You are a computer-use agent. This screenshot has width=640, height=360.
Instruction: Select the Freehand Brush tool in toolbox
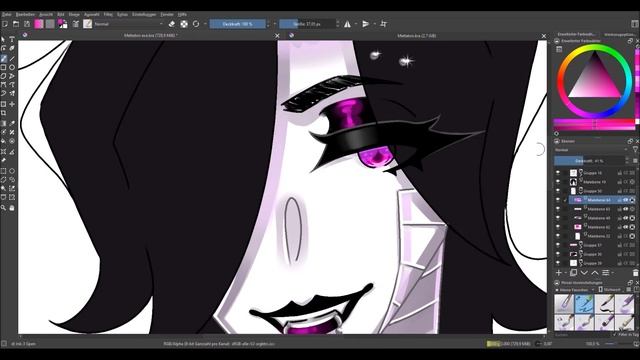[4, 58]
